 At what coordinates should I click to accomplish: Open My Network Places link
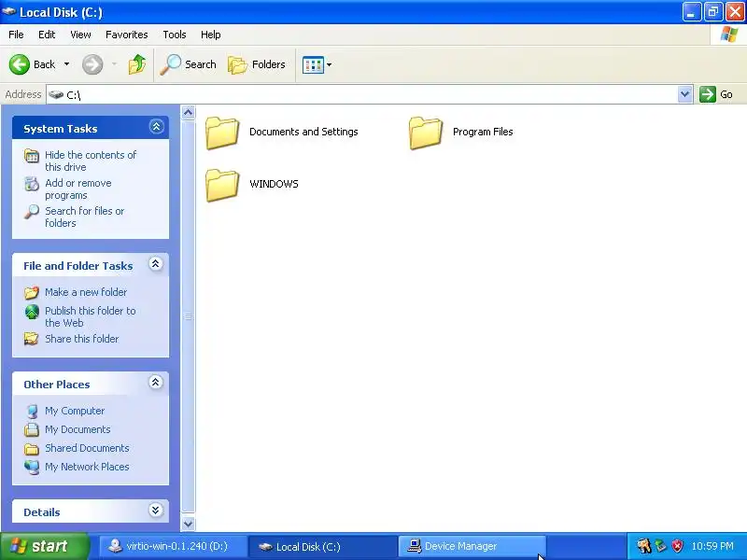(x=87, y=467)
